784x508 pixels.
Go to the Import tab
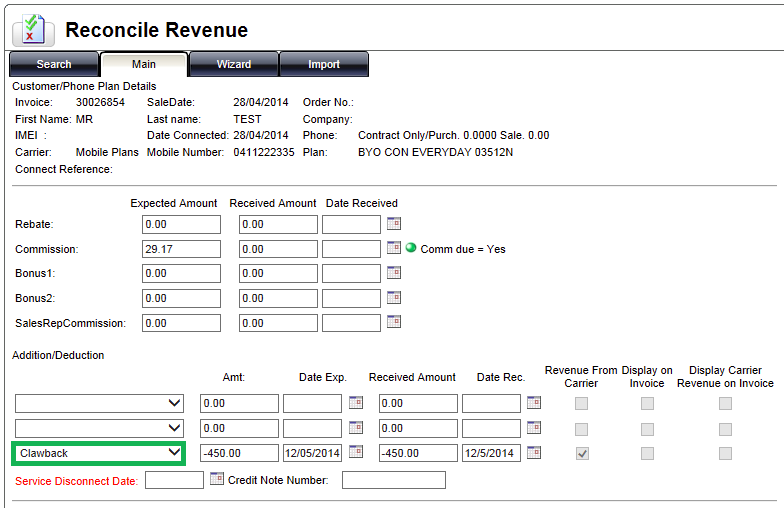(x=324, y=64)
